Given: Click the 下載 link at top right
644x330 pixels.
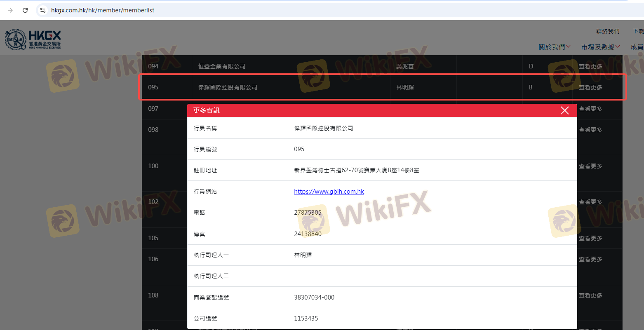Looking at the screenshot, I should pyautogui.click(x=638, y=31).
